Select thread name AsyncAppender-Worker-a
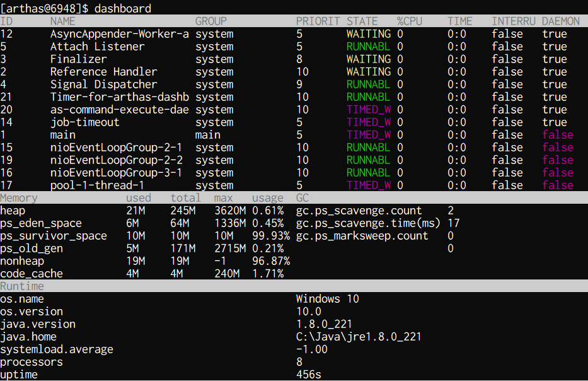Image resolution: width=588 pixels, height=381 pixels. [x=120, y=34]
